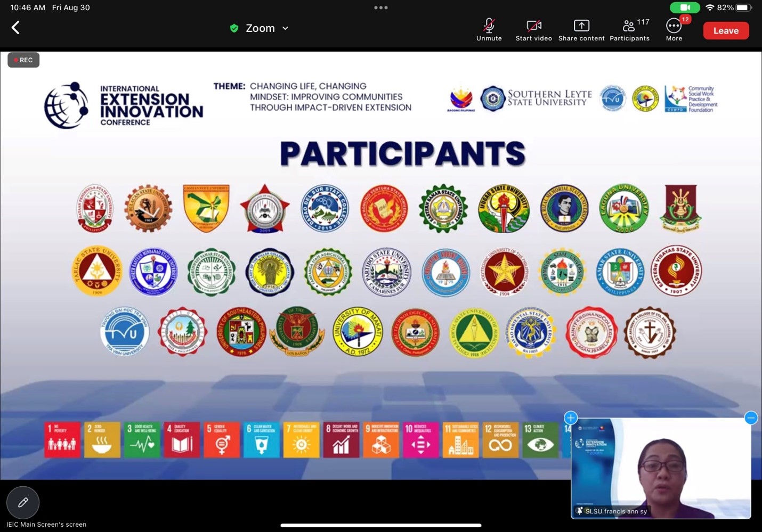The image size is (762, 532).
Task: Tap the back arrow to exit the meeting view
Action: click(x=16, y=28)
